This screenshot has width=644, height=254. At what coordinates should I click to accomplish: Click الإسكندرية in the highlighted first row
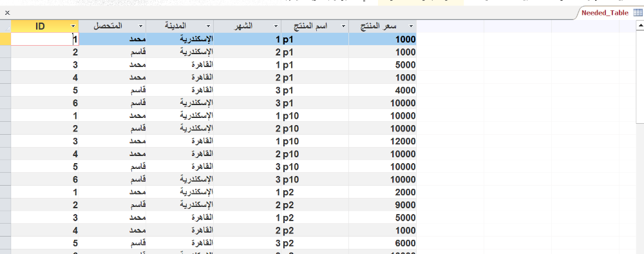(197, 39)
